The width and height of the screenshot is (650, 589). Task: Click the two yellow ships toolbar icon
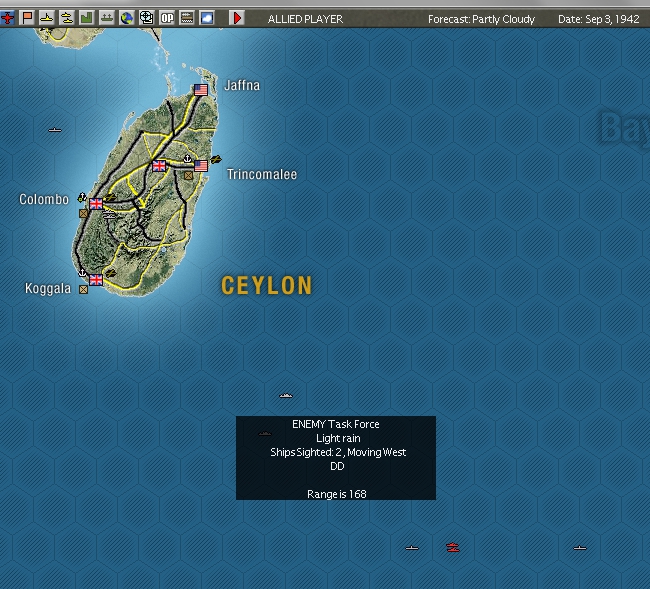(67, 18)
